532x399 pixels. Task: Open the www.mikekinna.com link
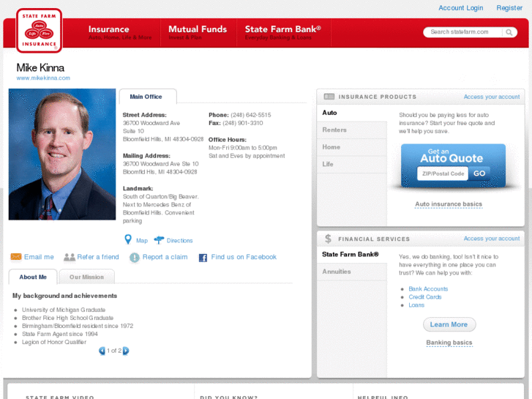(43, 78)
